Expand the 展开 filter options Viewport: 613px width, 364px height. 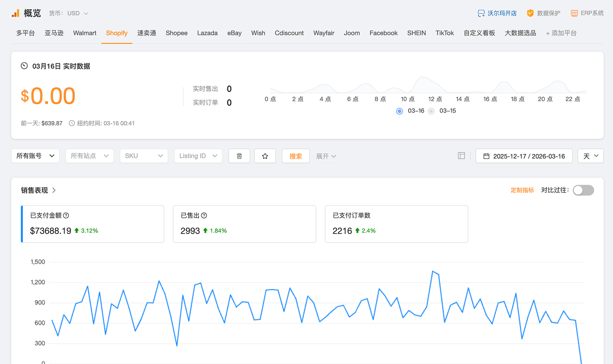pos(326,156)
